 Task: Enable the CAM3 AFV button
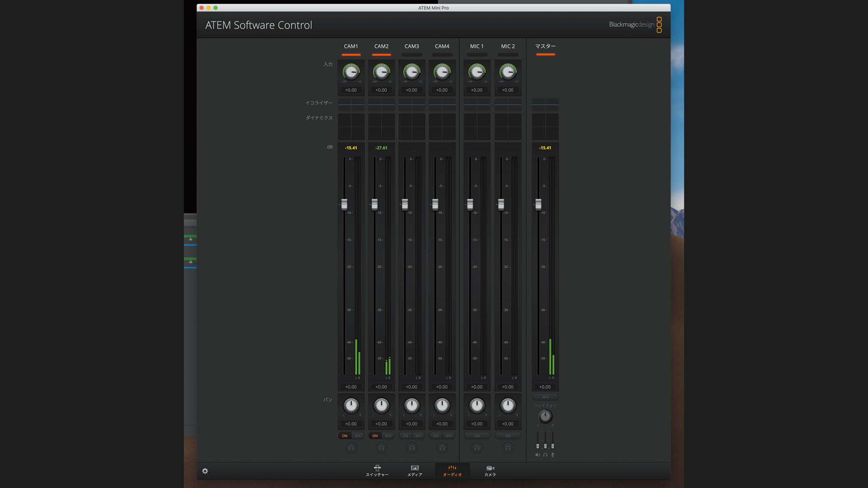(x=418, y=436)
